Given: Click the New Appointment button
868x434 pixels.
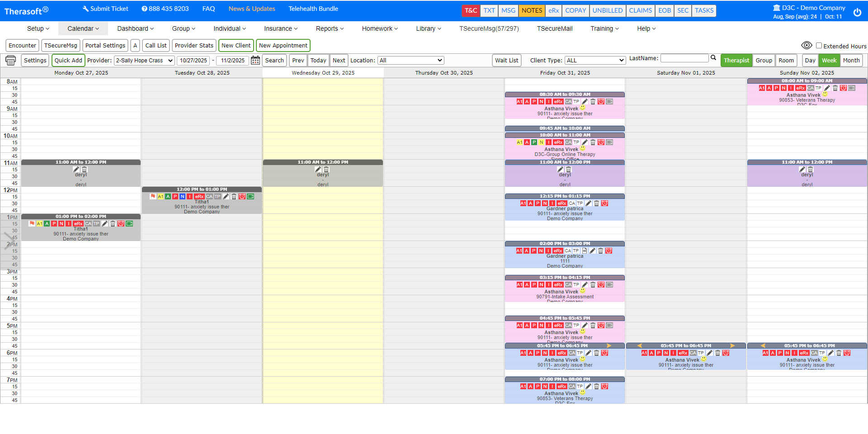Looking at the screenshot, I should pyautogui.click(x=283, y=46).
